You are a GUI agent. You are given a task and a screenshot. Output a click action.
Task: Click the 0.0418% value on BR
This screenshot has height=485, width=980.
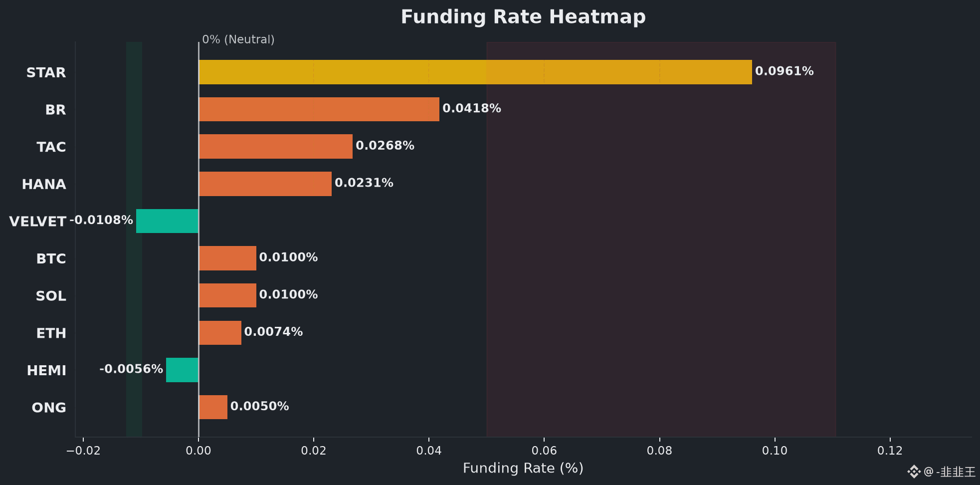(x=472, y=108)
